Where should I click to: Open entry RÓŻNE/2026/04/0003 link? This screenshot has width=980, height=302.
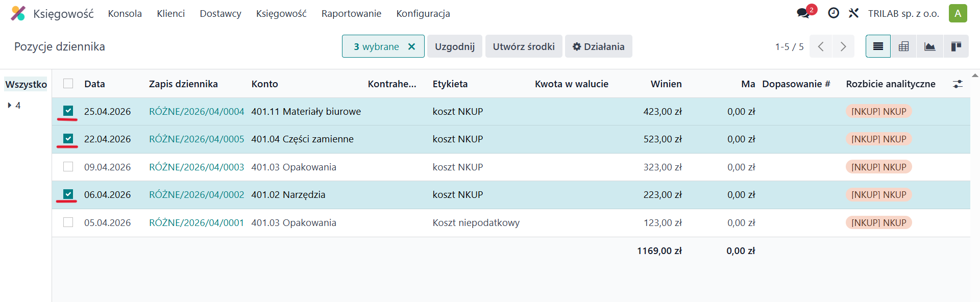[x=197, y=167]
